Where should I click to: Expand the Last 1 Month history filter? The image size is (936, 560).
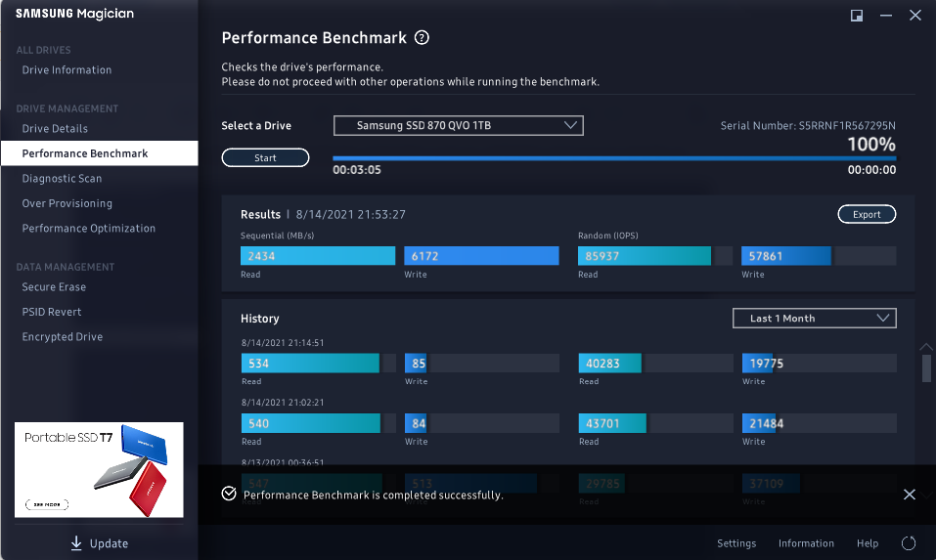(x=814, y=319)
